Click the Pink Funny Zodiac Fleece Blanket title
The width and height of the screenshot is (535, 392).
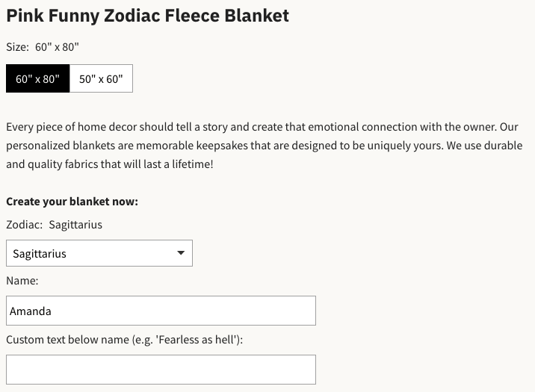pos(147,15)
